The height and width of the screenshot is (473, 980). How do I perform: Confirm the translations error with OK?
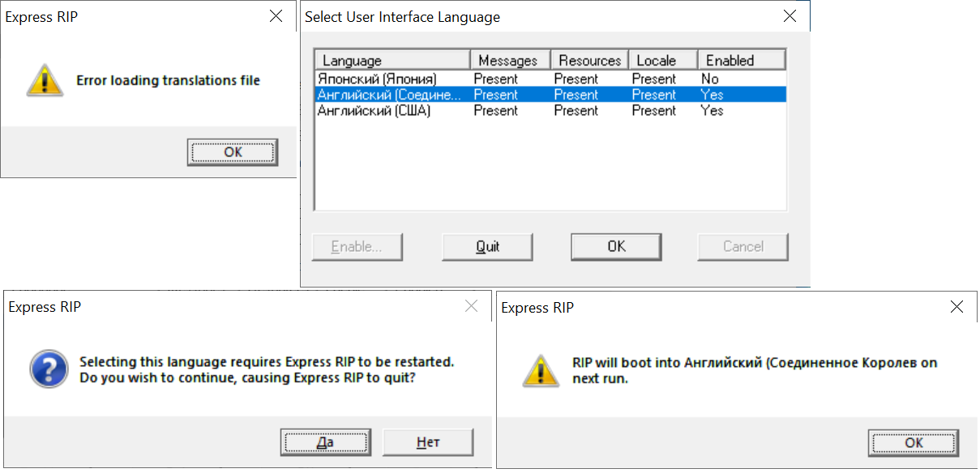233,151
